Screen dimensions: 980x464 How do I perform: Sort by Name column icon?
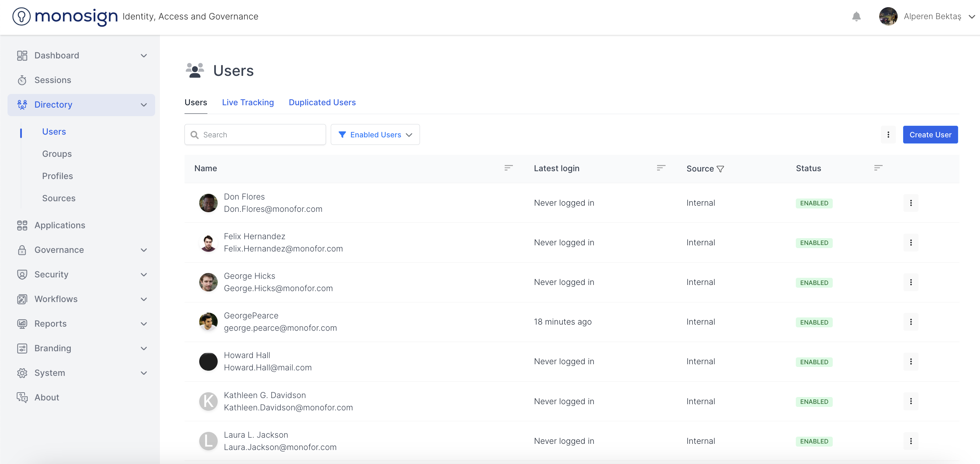[508, 168]
